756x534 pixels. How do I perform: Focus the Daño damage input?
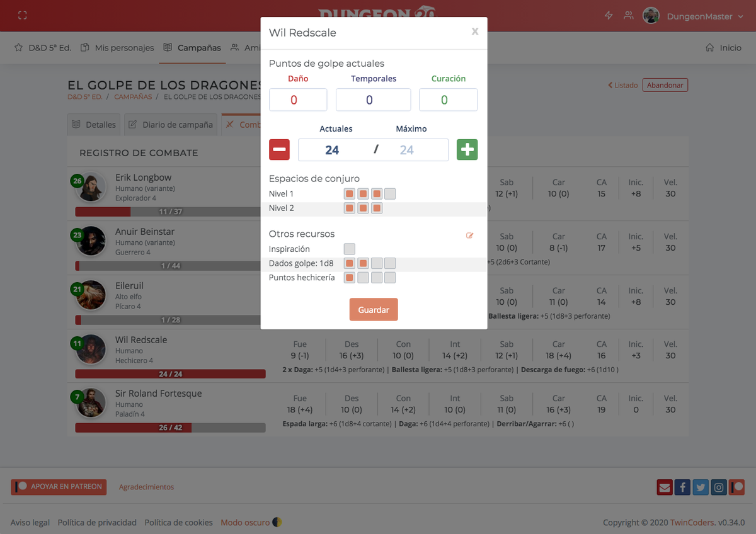(x=298, y=99)
